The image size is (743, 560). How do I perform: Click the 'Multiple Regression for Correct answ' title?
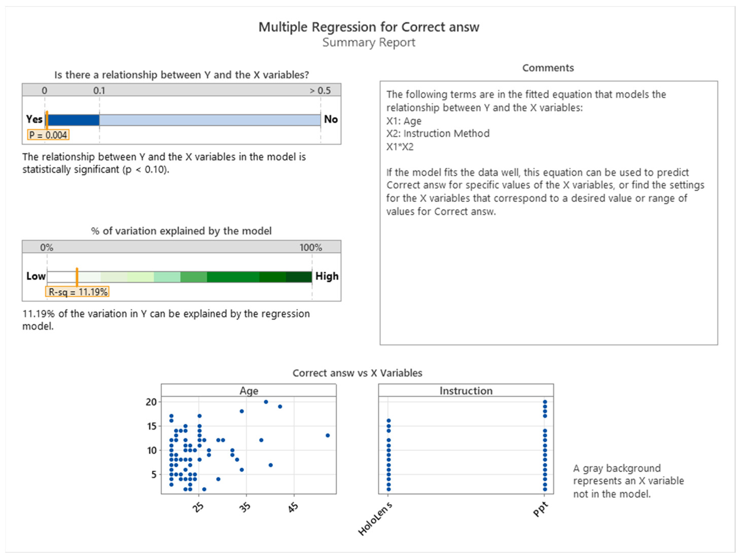(x=368, y=27)
